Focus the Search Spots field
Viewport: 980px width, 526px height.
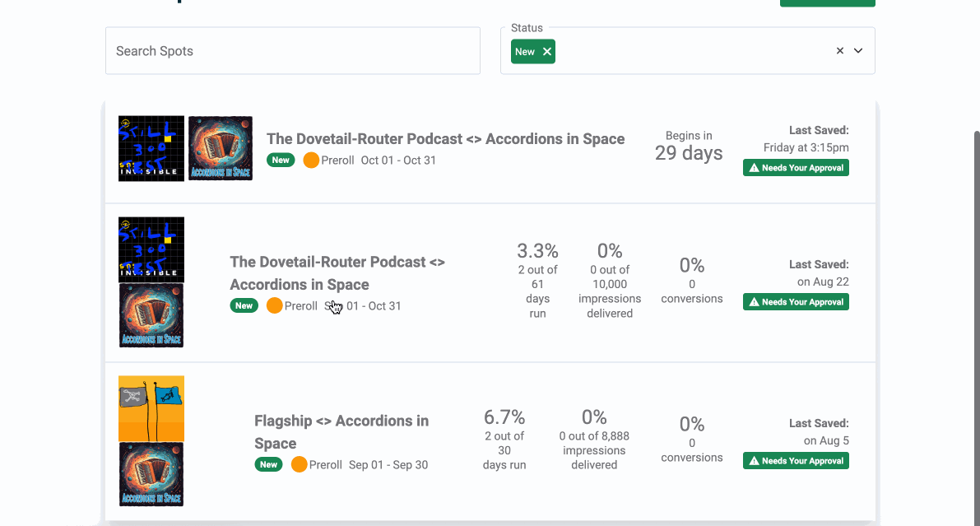(292, 51)
